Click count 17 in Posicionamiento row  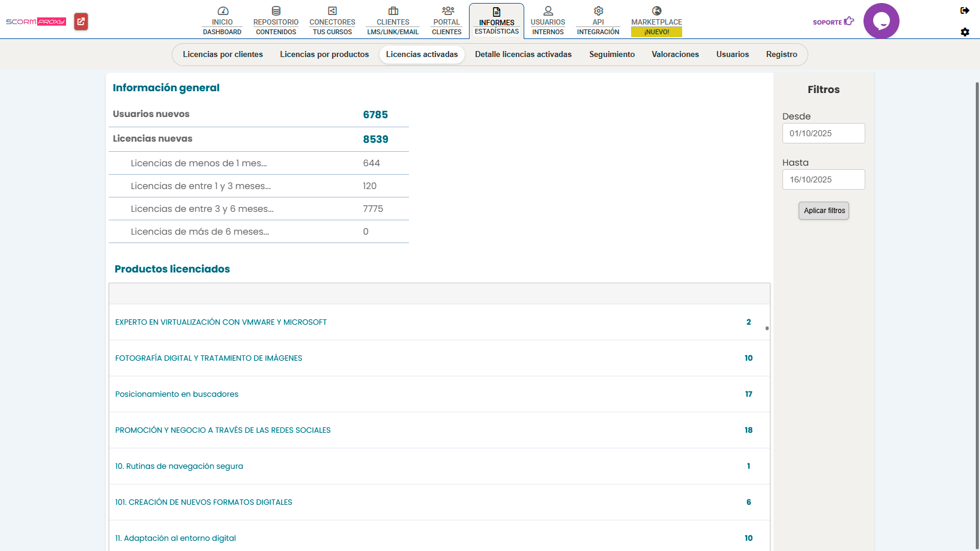pos(748,394)
